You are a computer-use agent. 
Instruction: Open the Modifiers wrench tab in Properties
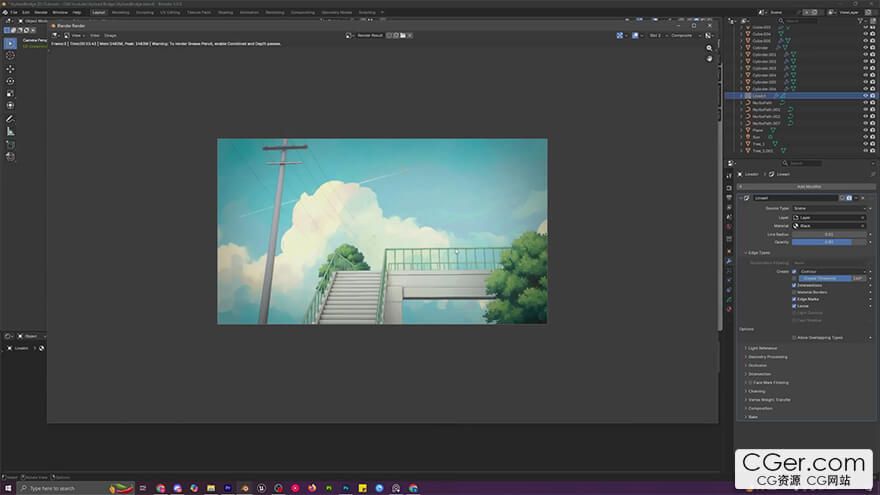(x=729, y=261)
